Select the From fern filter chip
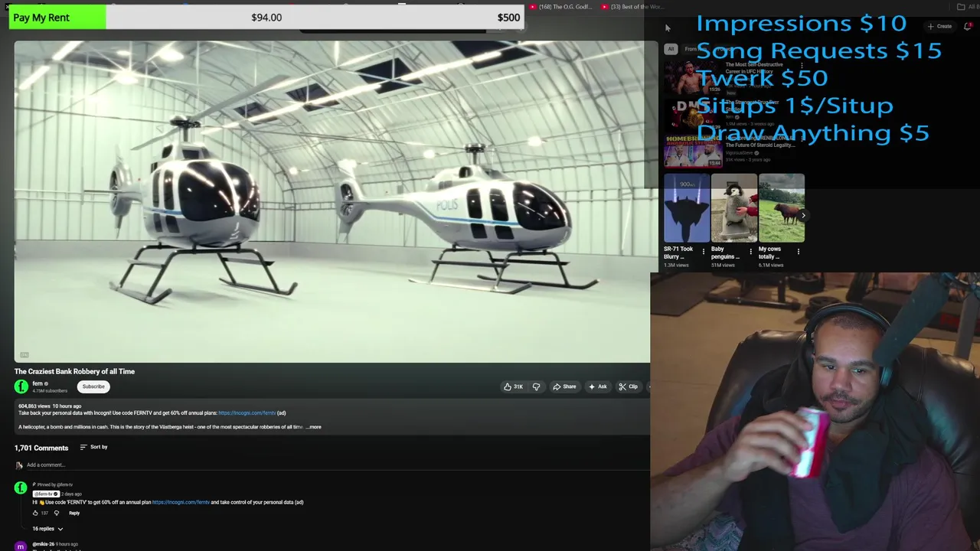This screenshot has height=551, width=980. click(x=694, y=49)
